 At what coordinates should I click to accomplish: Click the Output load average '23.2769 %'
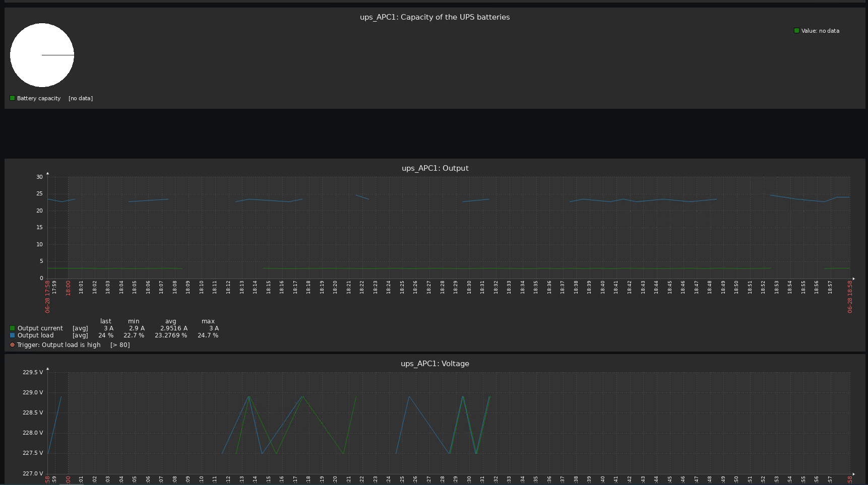pyautogui.click(x=171, y=335)
